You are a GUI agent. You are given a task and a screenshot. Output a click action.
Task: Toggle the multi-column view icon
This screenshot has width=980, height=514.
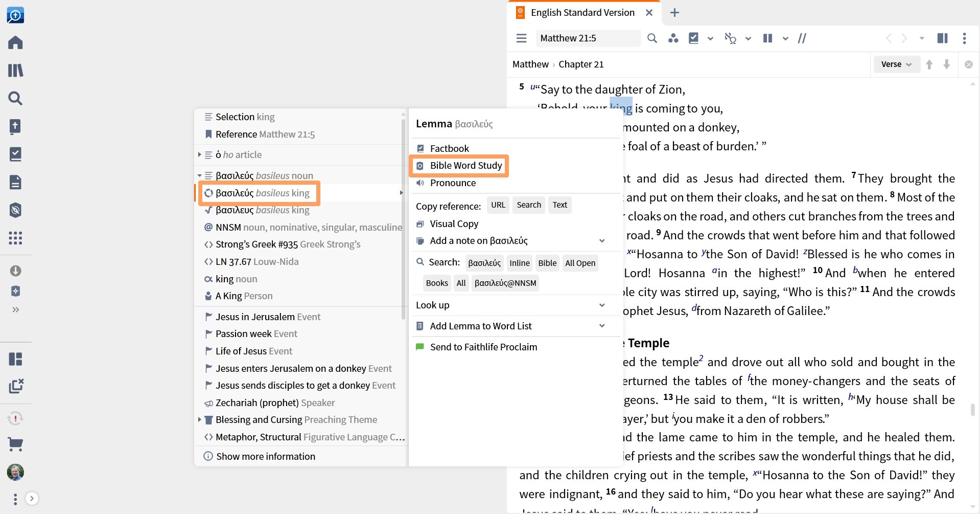[x=767, y=38]
